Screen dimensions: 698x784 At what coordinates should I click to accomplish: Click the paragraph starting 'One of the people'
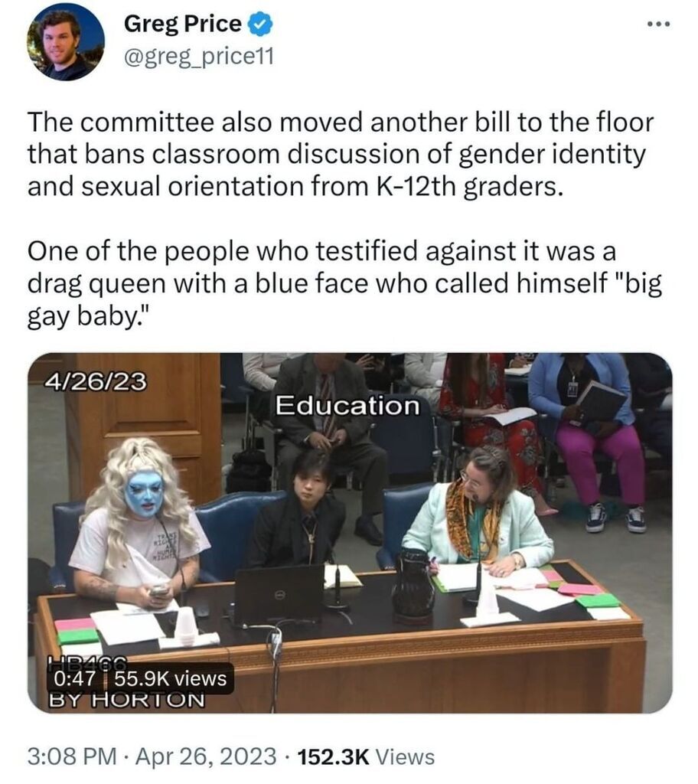(x=344, y=283)
